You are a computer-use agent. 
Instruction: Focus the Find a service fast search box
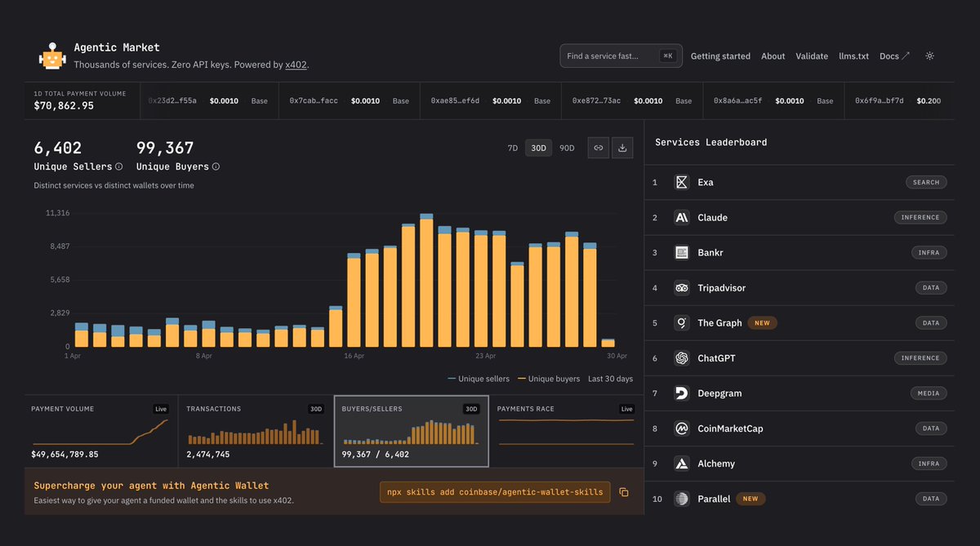[x=621, y=55]
